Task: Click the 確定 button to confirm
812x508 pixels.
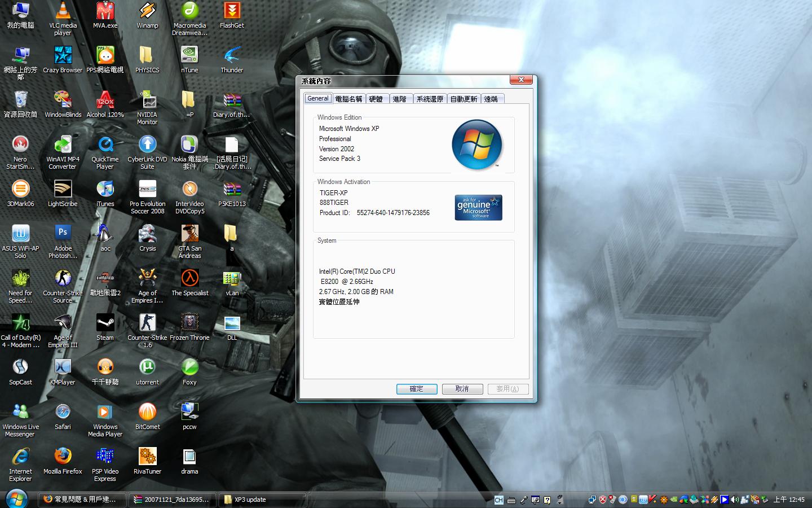Action: [x=416, y=389]
